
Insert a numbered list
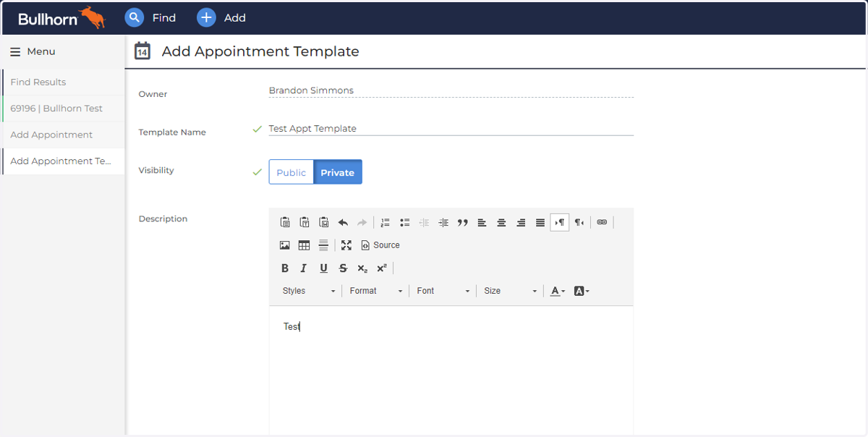pos(386,223)
